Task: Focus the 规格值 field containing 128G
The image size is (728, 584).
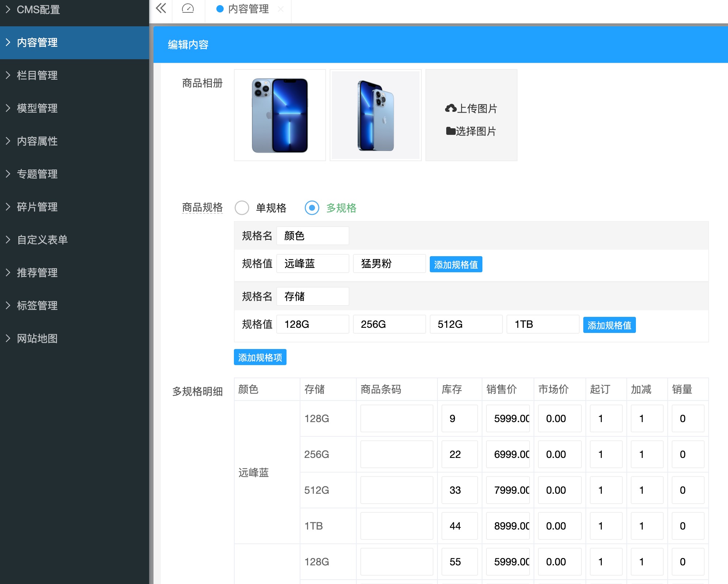Action: pyautogui.click(x=313, y=324)
